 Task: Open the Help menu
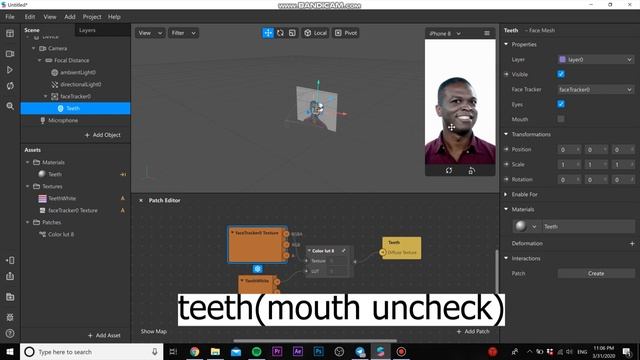pos(114,17)
